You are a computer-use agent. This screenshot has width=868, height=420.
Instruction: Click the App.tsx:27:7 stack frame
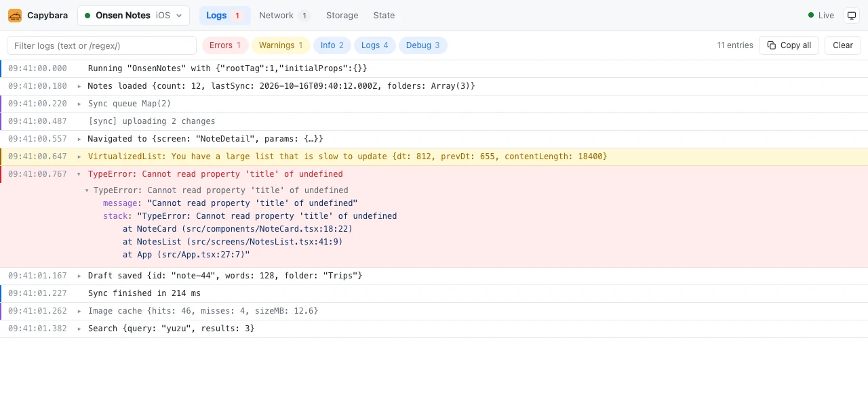186,255
